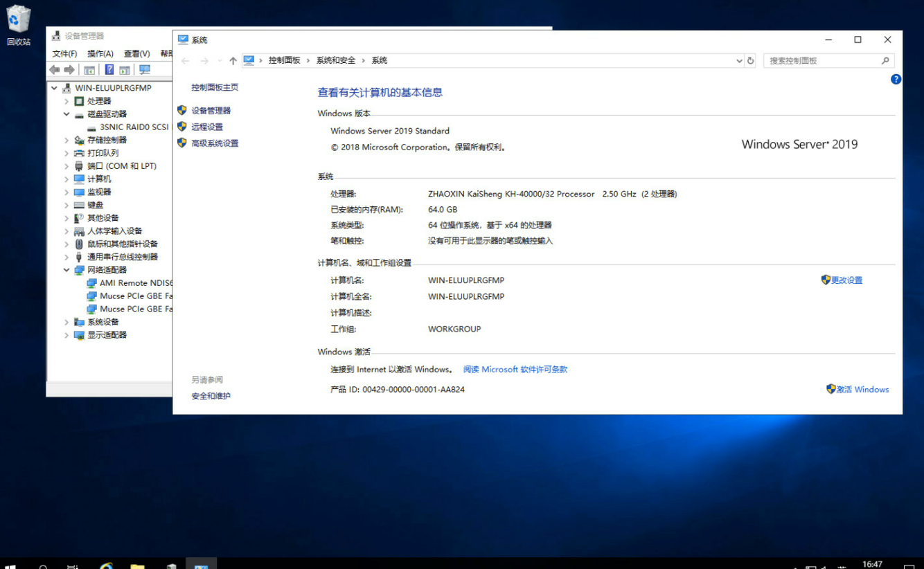Expand the 计算机 node in device tree

(66, 179)
